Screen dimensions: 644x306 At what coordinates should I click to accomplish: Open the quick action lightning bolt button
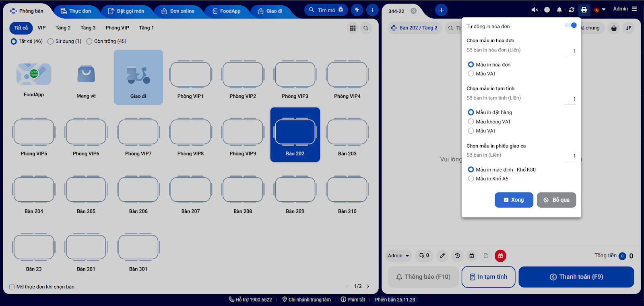pyautogui.click(x=357, y=10)
